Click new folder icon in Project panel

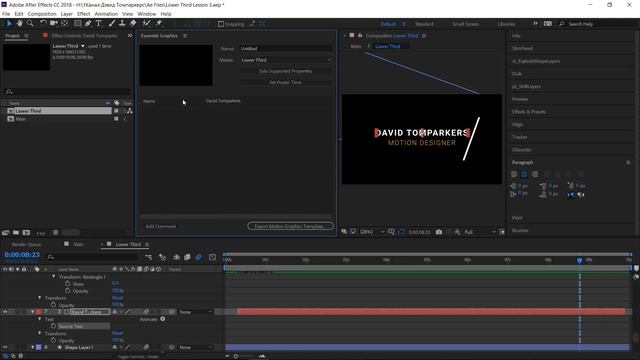click(16, 233)
